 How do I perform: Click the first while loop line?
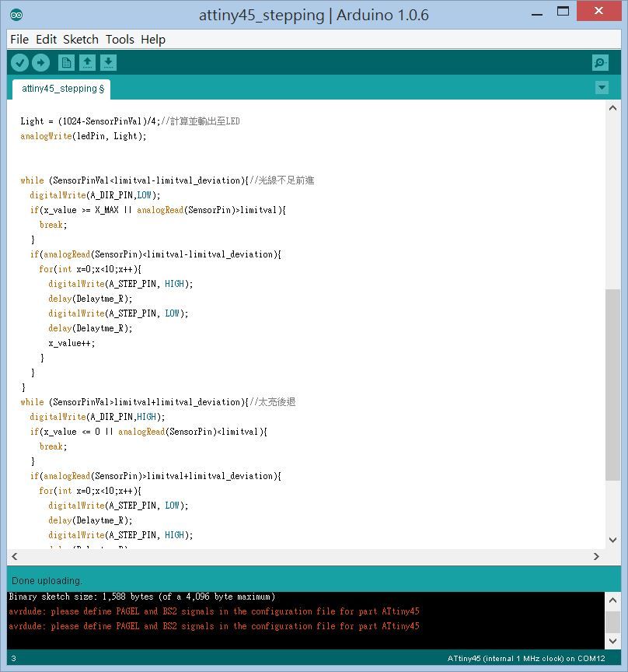[167, 180]
